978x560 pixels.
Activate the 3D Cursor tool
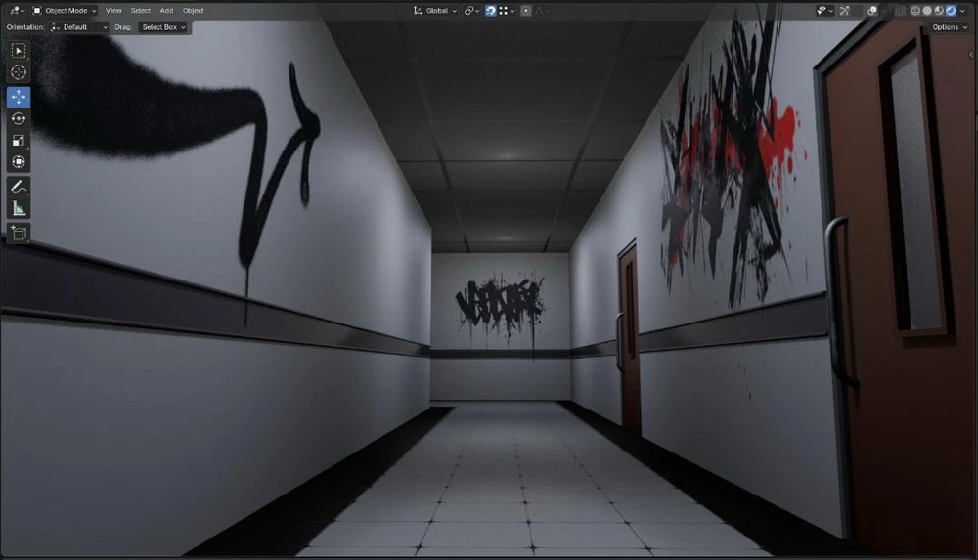point(19,73)
